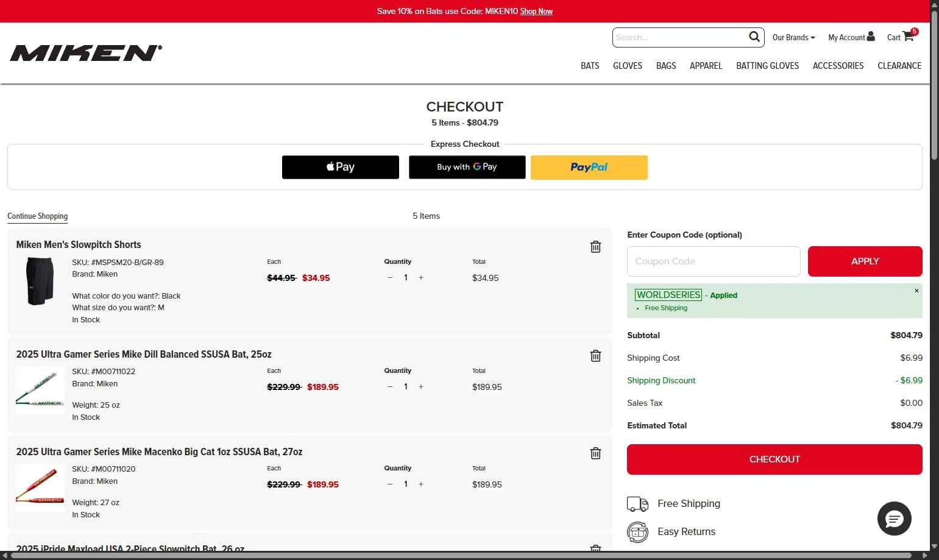Open Miken Men's Slowpitch Shorts product title
The width and height of the screenshot is (939, 560).
click(x=79, y=244)
